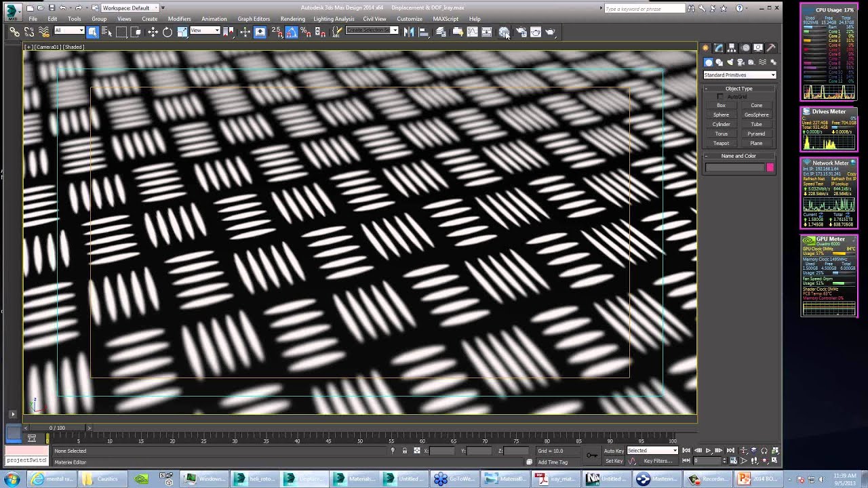Click the Plane primitive button
The height and width of the screenshot is (488, 868).
tap(757, 143)
